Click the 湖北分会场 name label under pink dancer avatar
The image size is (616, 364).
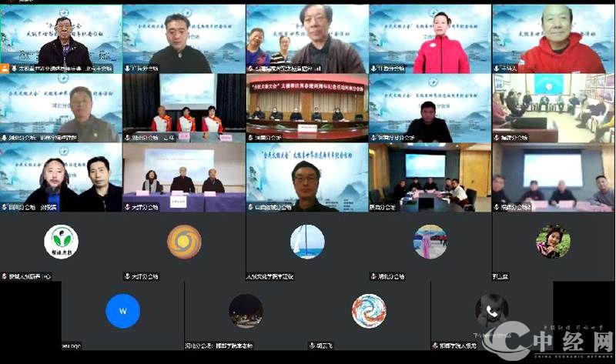click(x=391, y=276)
